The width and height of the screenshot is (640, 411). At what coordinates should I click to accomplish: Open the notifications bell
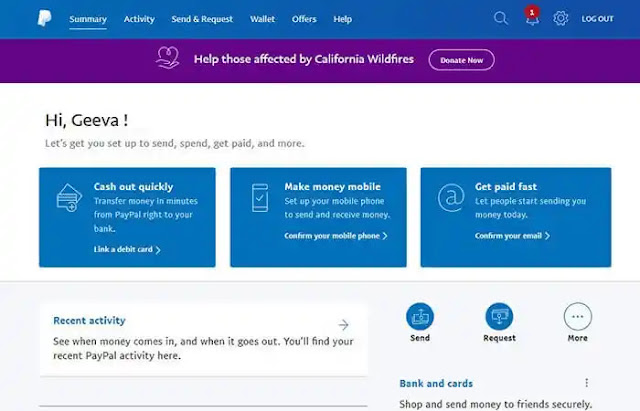pos(532,19)
